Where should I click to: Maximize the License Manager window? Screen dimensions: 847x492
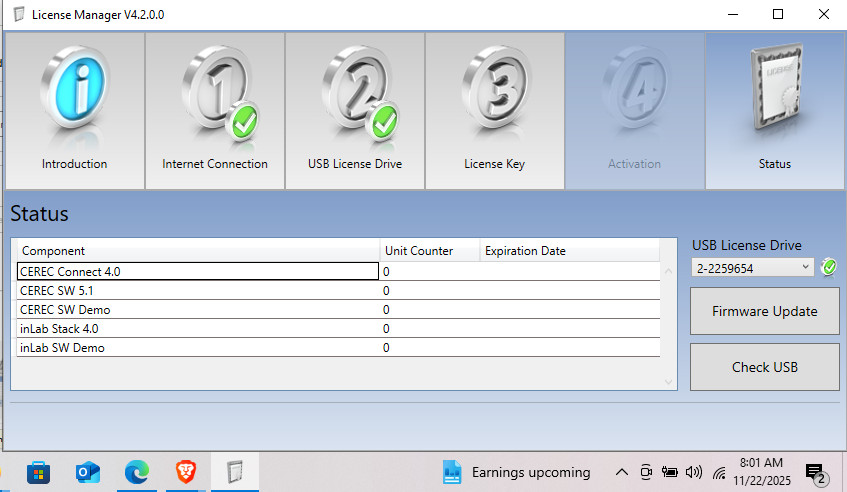click(778, 14)
